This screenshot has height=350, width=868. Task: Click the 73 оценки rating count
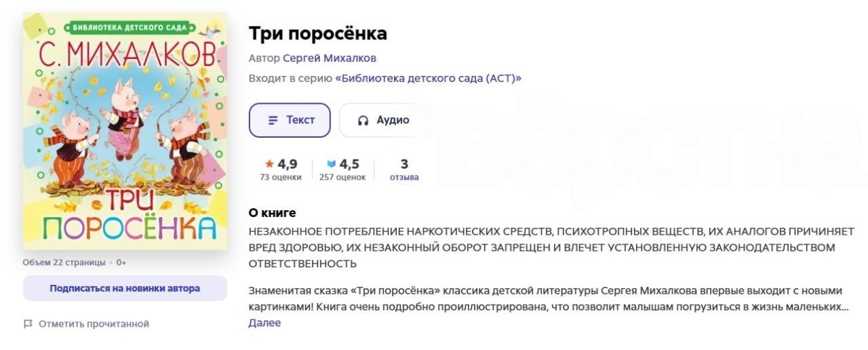coord(281,177)
